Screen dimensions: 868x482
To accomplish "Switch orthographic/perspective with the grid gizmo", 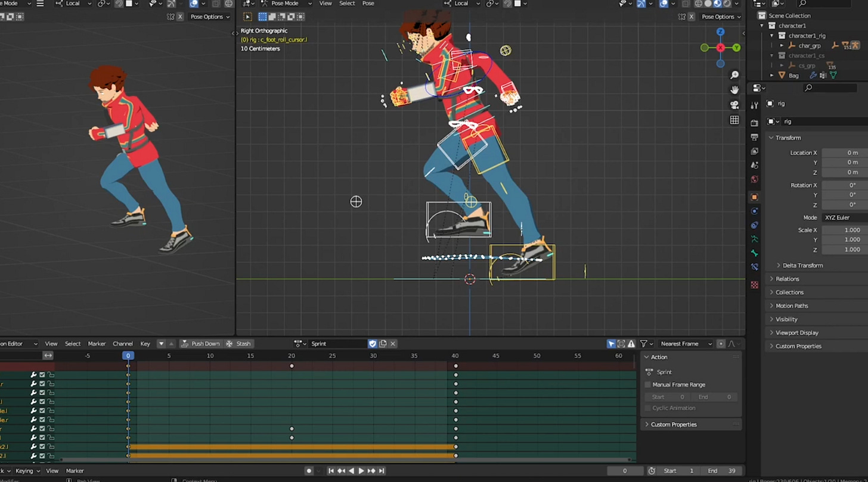I will coord(734,120).
